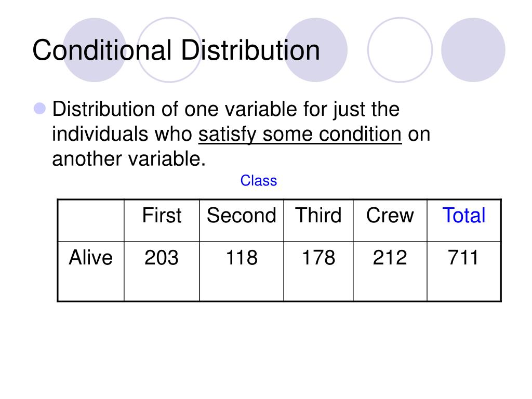The width and height of the screenshot is (532, 399).
Task: Click the cell showing 118
Action: point(242,271)
